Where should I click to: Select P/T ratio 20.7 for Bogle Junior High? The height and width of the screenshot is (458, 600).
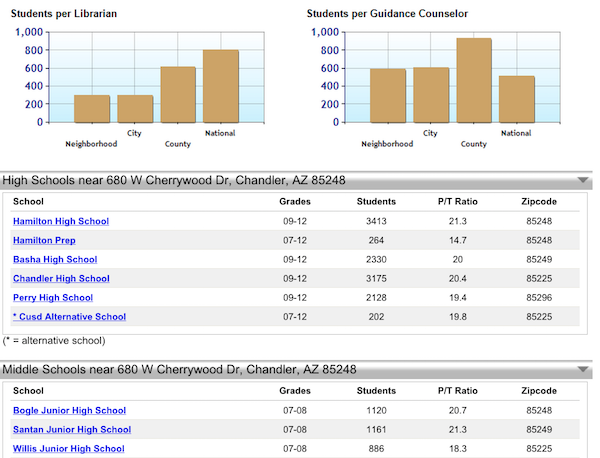click(x=458, y=411)
